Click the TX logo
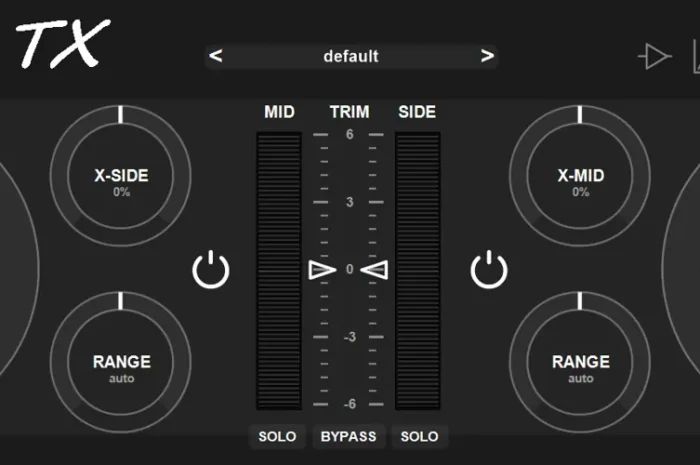Viewport: 700px width, 465px height. 61,45
